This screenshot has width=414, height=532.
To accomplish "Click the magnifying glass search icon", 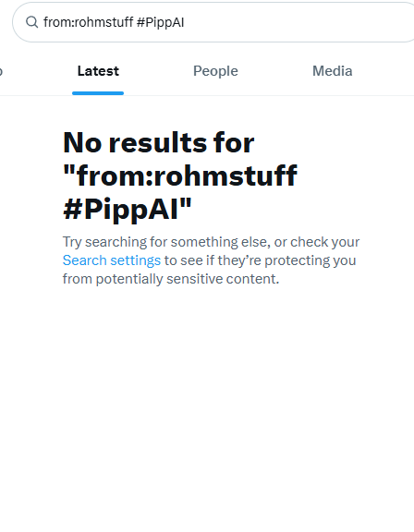I will click(x=32, y=22).
